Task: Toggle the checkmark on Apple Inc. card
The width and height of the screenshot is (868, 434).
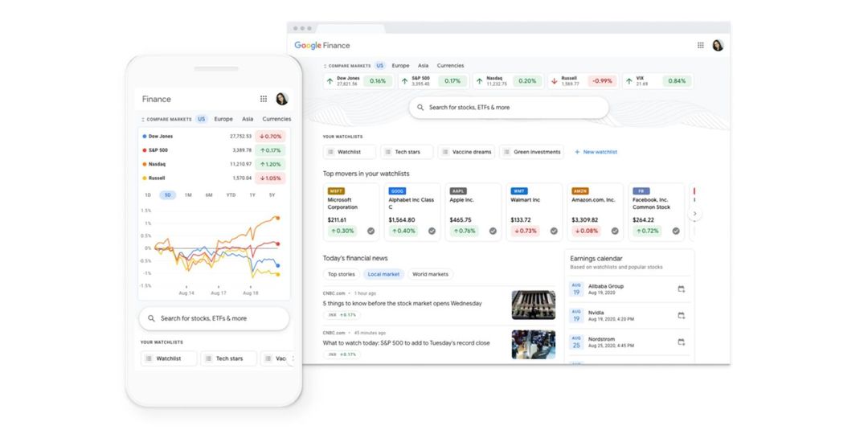Action: coord(493,231)
